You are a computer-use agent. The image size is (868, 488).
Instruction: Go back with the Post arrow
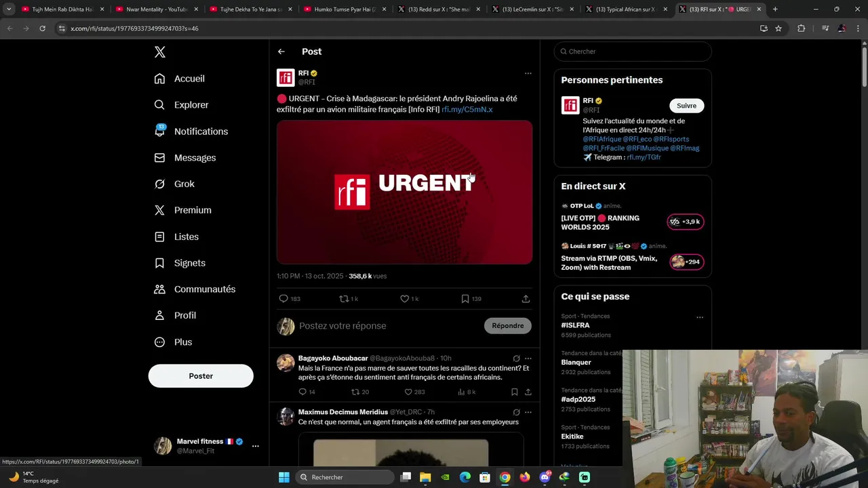click(281, 52)
